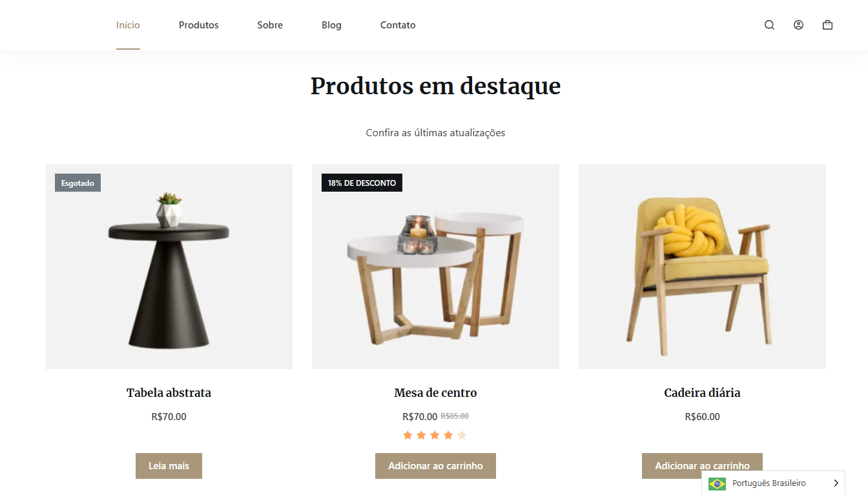Viewport: 868px width, 495px height.
Task: Add Mesa de centro to cart
Action: click(435, 466)
